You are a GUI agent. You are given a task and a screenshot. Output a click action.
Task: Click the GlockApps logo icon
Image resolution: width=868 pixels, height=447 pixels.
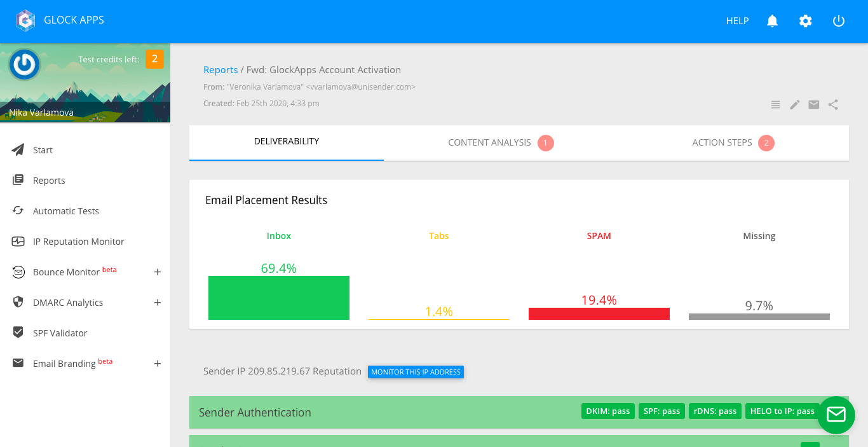(x=25, y=20)
